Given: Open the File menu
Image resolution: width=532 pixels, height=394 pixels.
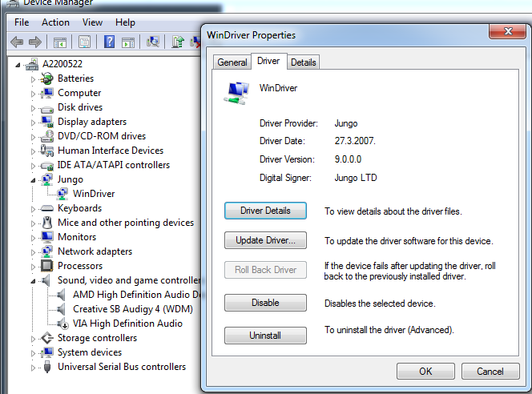Looking at the screenshot, I should tap(22, 22).
